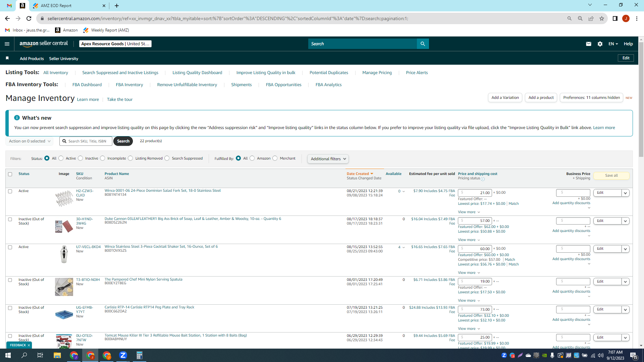This screenshot has height=362, width=644.
Task: Open Windows Start menu
Action: click(x=8, y=355)
